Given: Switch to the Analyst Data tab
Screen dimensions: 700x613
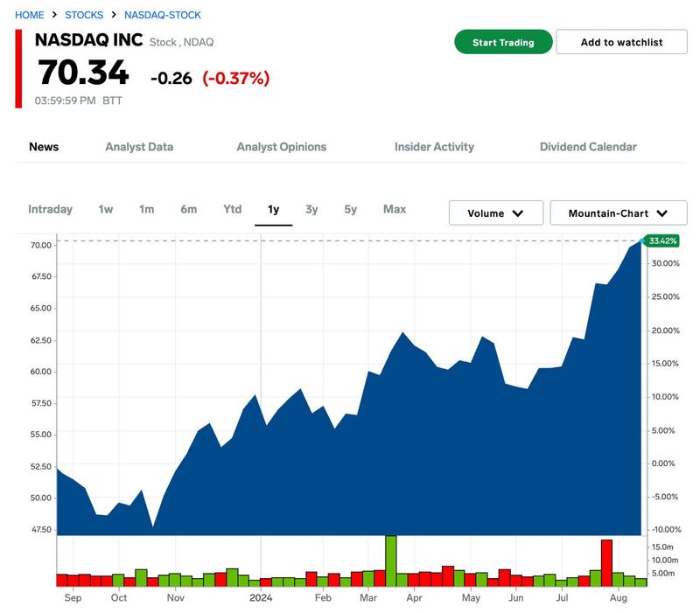Looking at the screenshot, I should pos(139,147).
